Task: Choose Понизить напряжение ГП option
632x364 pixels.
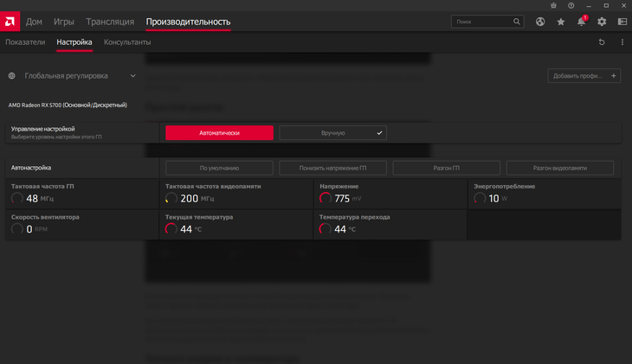Action: coord(333,168)
